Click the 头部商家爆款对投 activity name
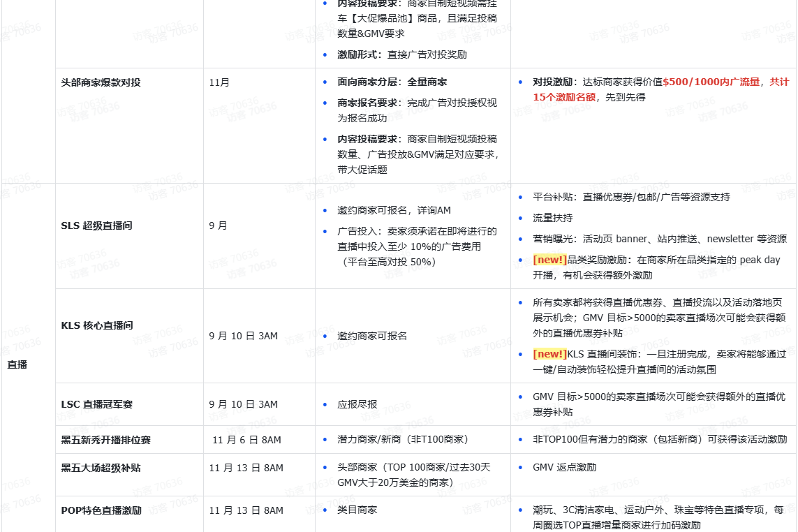The image size is (798, 532). click(101, 82)
